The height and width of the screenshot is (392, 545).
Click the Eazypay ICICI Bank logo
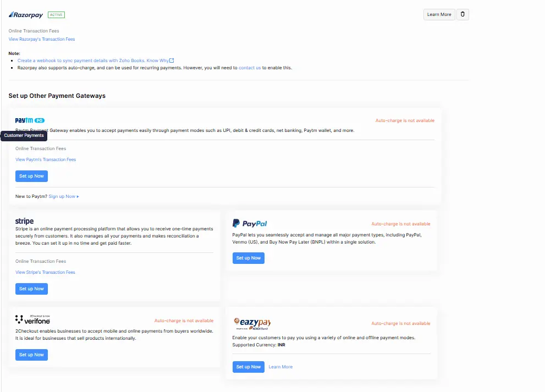[252, 323]
